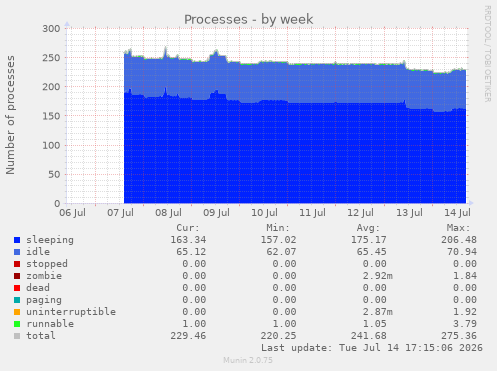Click zombie average value 2.92m
Screen dimensions: 497x371
pyautogui.click(x=378, y=276)
